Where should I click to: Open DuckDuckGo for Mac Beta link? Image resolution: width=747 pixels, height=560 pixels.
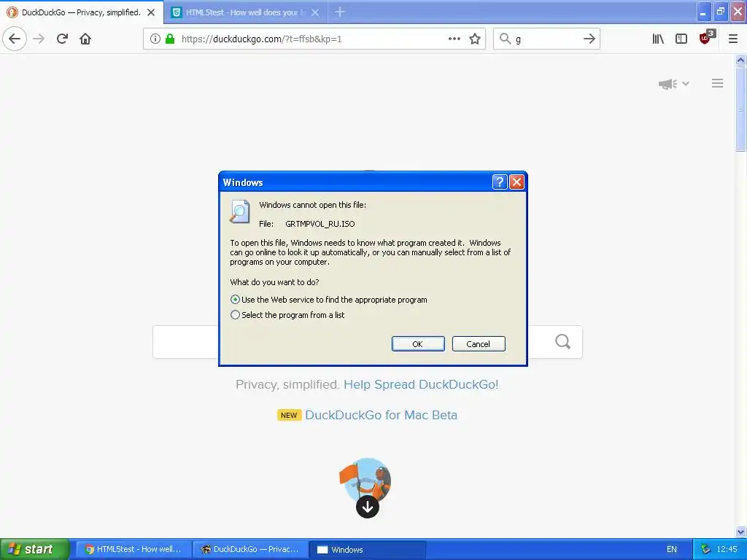click(x=381, y=415)
